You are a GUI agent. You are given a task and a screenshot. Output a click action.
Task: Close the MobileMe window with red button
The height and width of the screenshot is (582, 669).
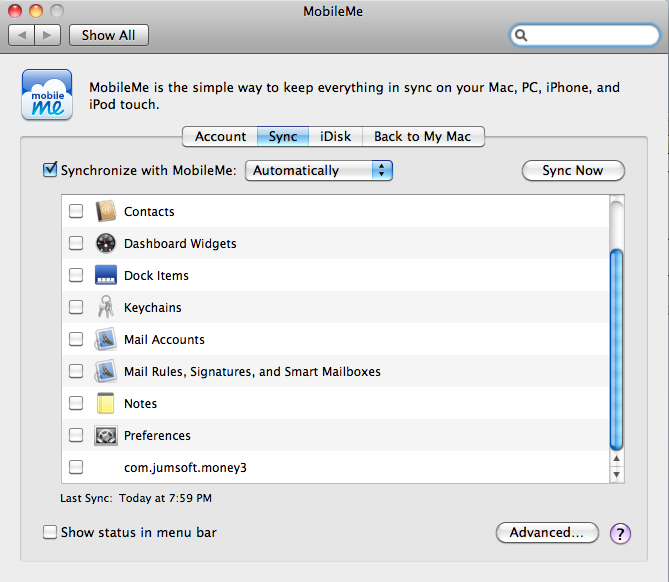(x=15, y=11)
